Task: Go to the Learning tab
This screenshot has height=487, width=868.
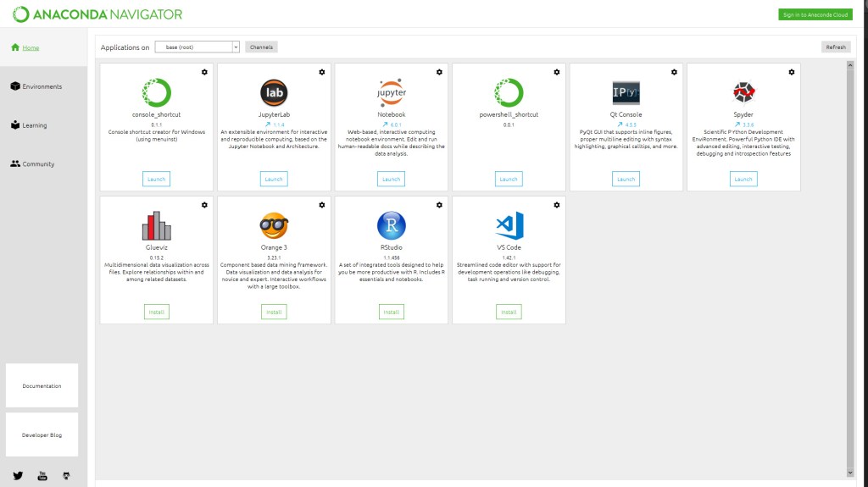Action: pos(35,125)
